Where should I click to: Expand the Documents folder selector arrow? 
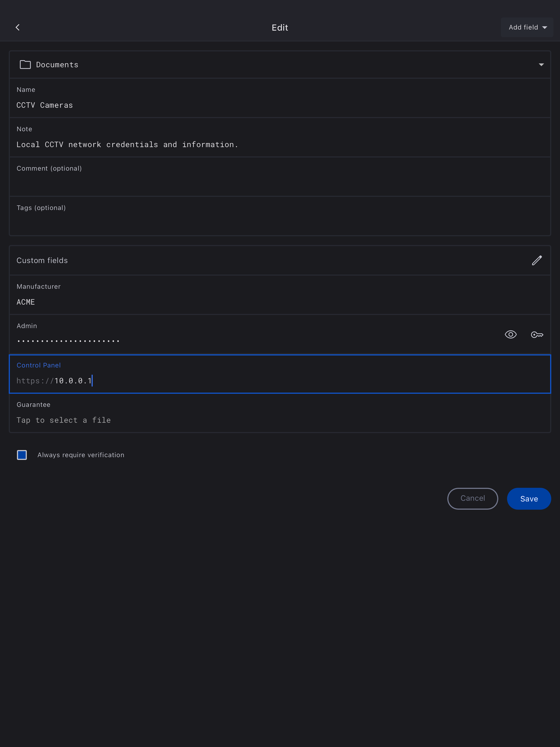[541, 65]
